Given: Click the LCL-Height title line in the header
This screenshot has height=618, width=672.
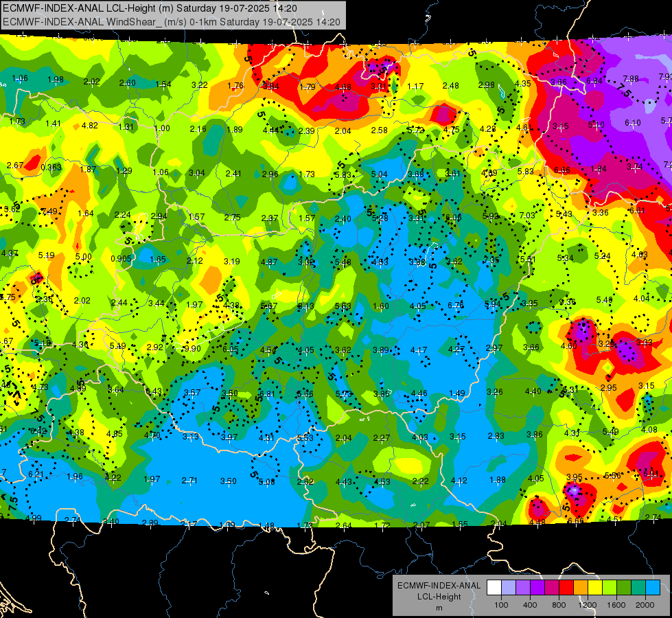Looking at the screenshot, I should point(150,8).
